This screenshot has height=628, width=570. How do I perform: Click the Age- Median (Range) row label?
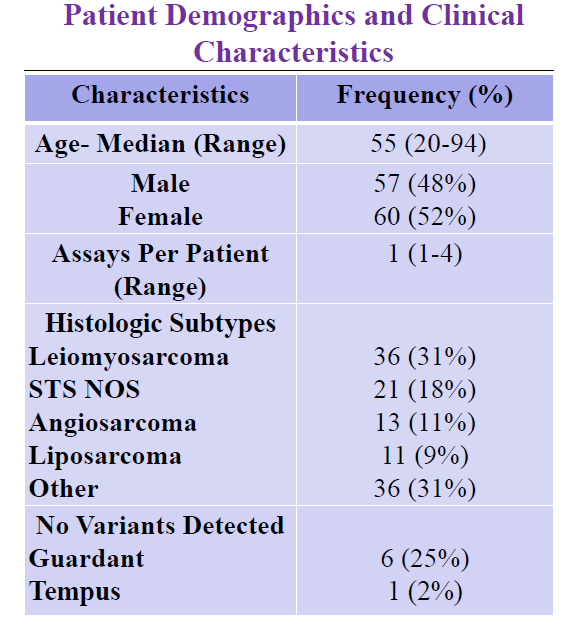[160, 144]
